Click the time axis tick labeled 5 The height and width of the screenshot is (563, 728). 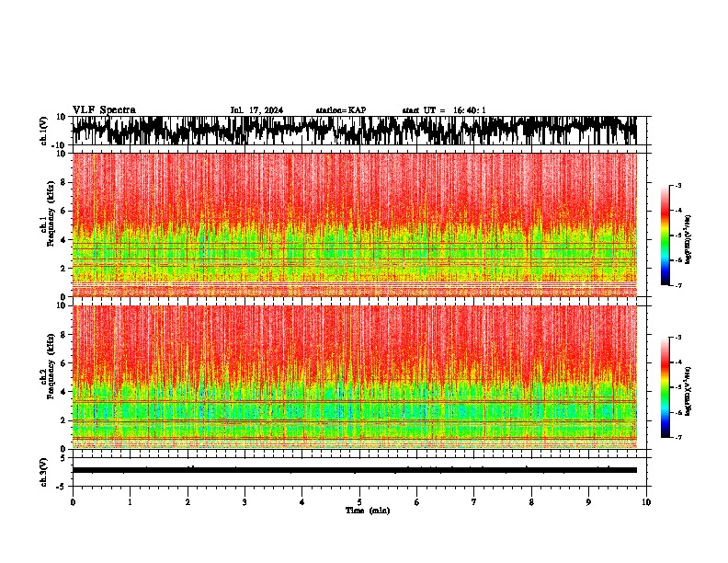359,502
